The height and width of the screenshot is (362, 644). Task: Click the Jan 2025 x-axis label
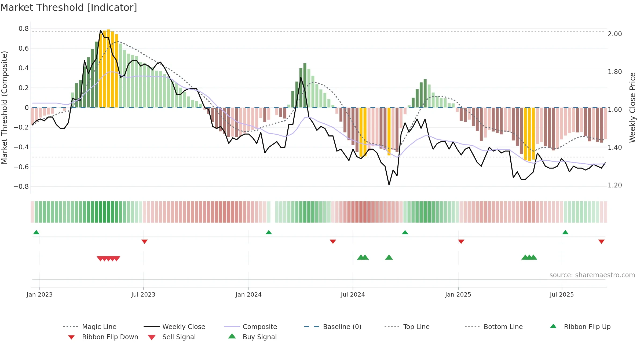pyautogui.click(x=458, y=295)
